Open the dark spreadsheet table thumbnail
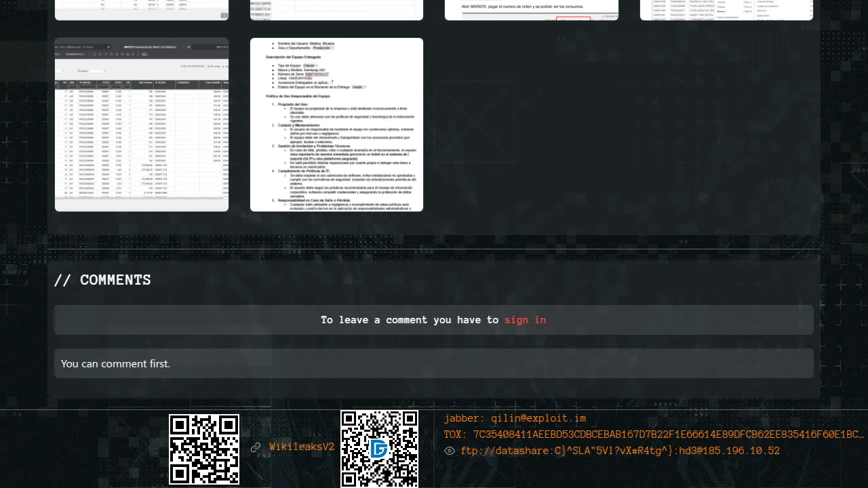Viewport: 868px width, 488px height. [142, 125]
